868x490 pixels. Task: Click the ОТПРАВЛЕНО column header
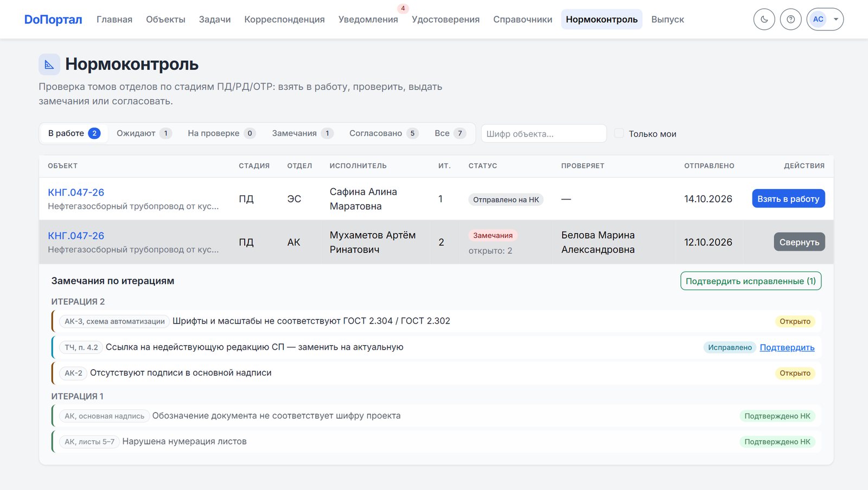[x=709, y=166]
